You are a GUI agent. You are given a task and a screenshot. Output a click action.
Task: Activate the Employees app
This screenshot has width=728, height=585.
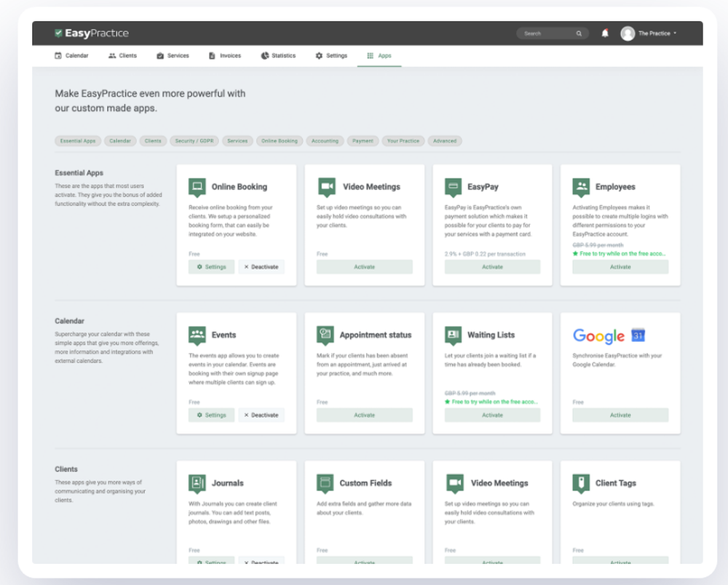(620, 267)
